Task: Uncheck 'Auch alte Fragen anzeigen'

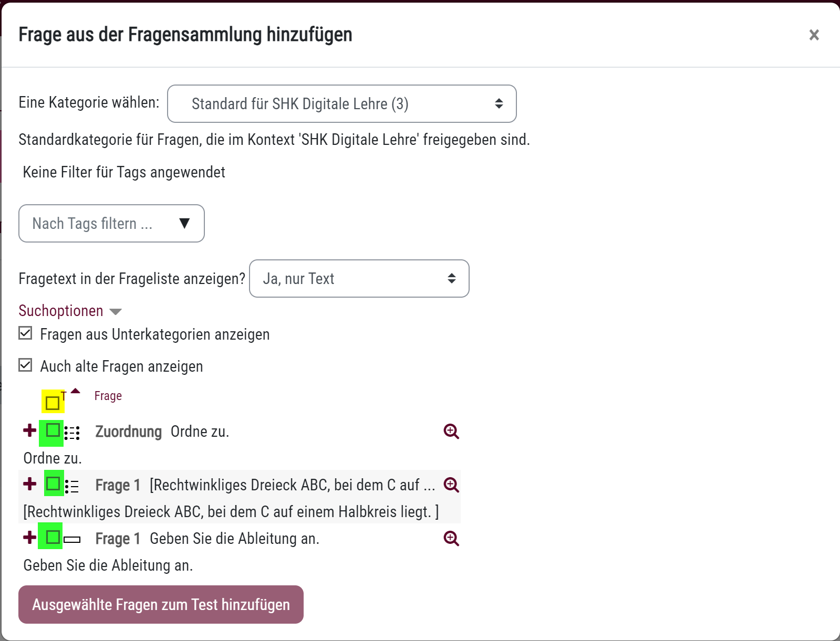Action: [25, 365]
